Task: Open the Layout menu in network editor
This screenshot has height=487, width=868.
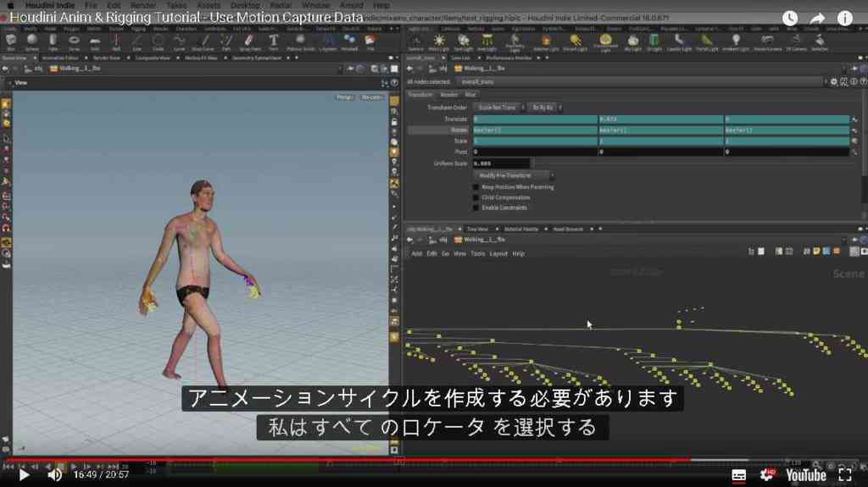Action: point(498,253)
